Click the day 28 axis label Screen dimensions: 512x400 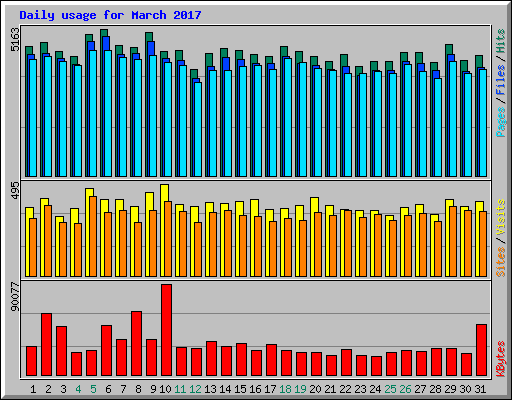[x=435, y=389]
